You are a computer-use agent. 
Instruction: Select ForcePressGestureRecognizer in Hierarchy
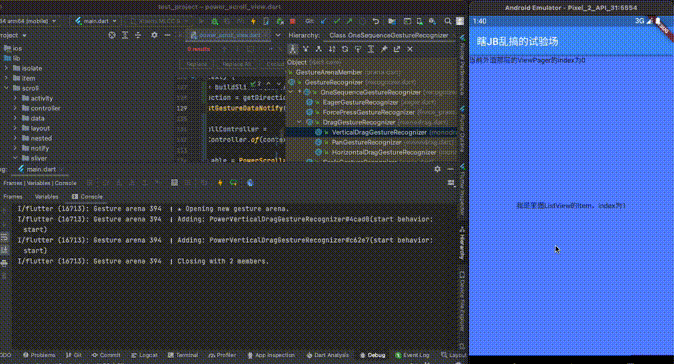point(368,112)
